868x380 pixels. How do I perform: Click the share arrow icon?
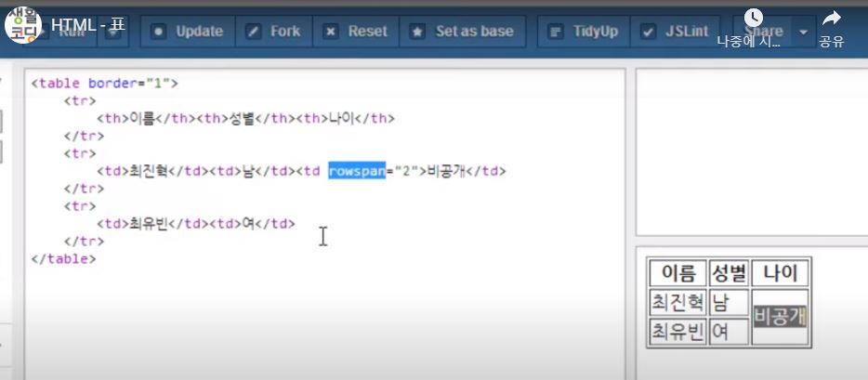[831, 19]
